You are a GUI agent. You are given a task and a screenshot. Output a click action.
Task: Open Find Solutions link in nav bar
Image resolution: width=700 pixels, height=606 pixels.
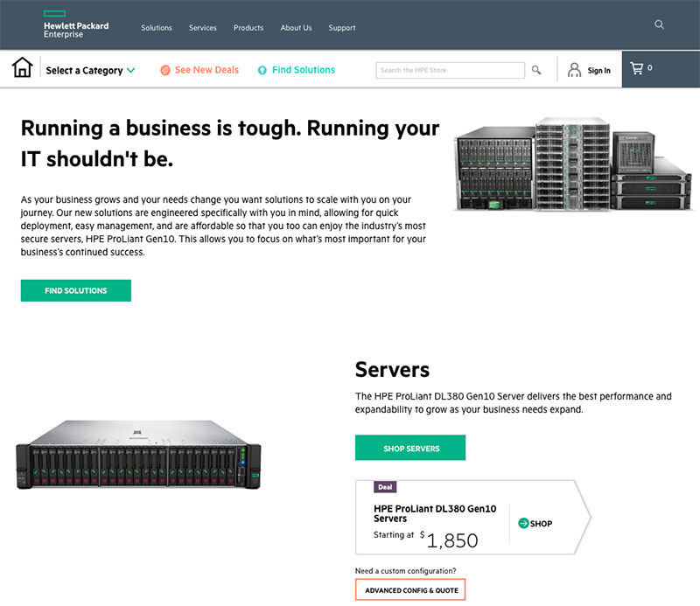(304, 70)
